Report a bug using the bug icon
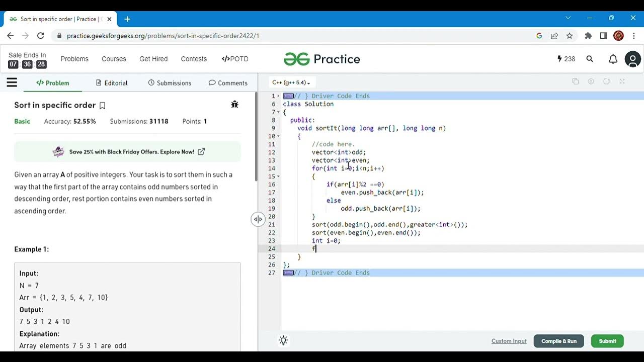644x362 pixels. (234, 105)
